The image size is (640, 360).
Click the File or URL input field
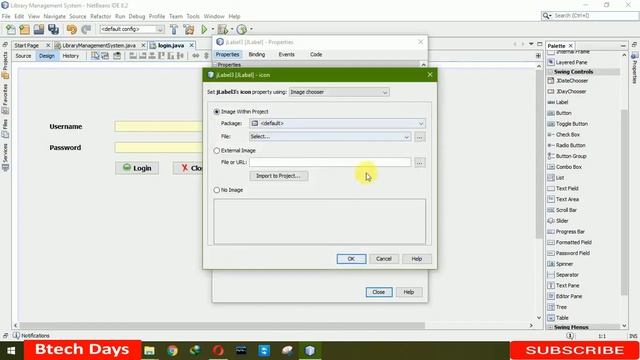click(x=330, y=162)
